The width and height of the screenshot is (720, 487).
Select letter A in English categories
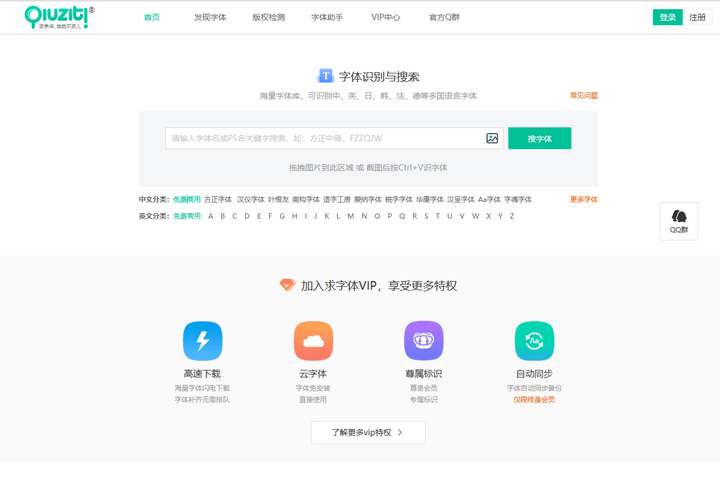click(210, 216)
